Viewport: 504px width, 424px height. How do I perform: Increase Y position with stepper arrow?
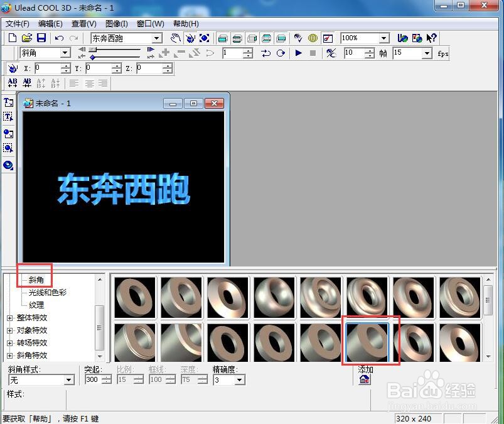(x=117, y=65)
